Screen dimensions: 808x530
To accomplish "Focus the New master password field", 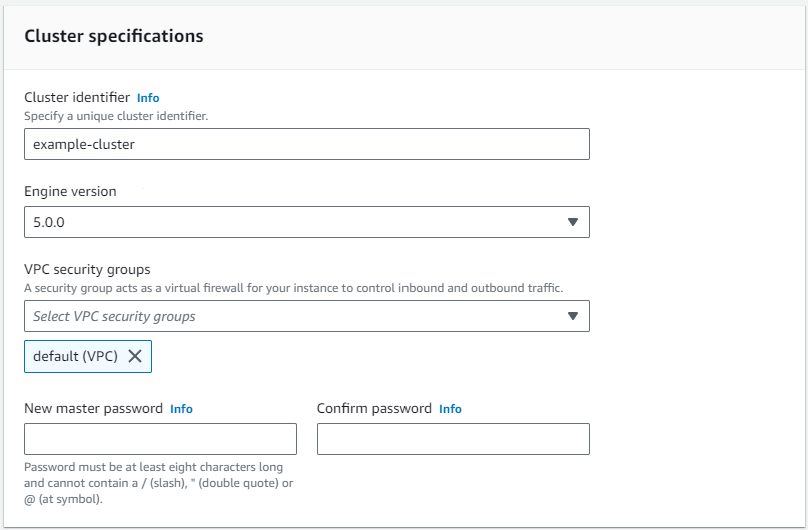I will [x=160, y=439].
